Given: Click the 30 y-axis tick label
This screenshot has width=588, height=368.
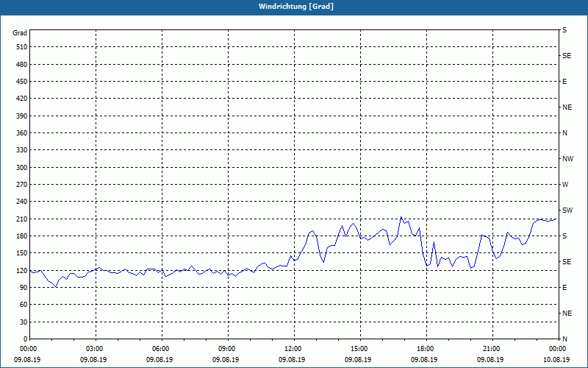Looking at the screenshot, I should coord(24,322).
